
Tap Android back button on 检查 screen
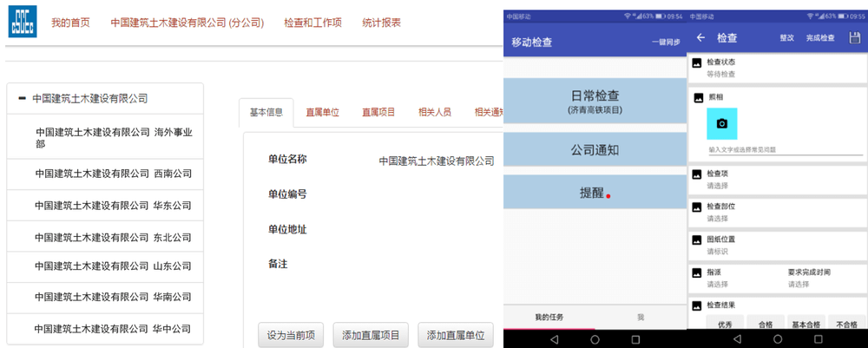click(x=737, y=339)
